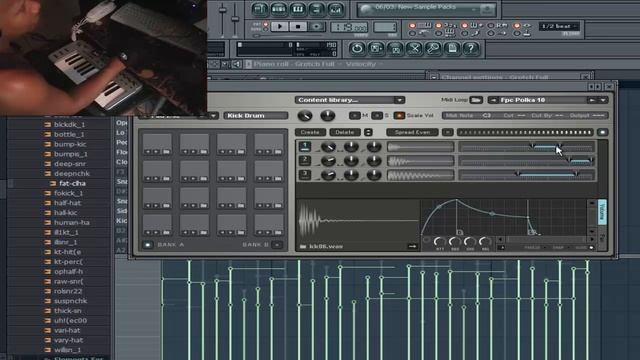Open the project info document icon
Screen dimensions: 640x360
(452, 49)
